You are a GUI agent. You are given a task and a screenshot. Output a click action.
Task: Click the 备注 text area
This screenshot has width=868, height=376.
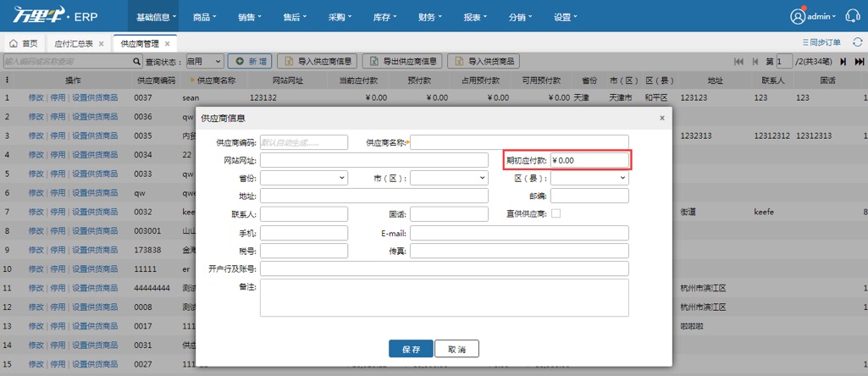pos(445,297)
